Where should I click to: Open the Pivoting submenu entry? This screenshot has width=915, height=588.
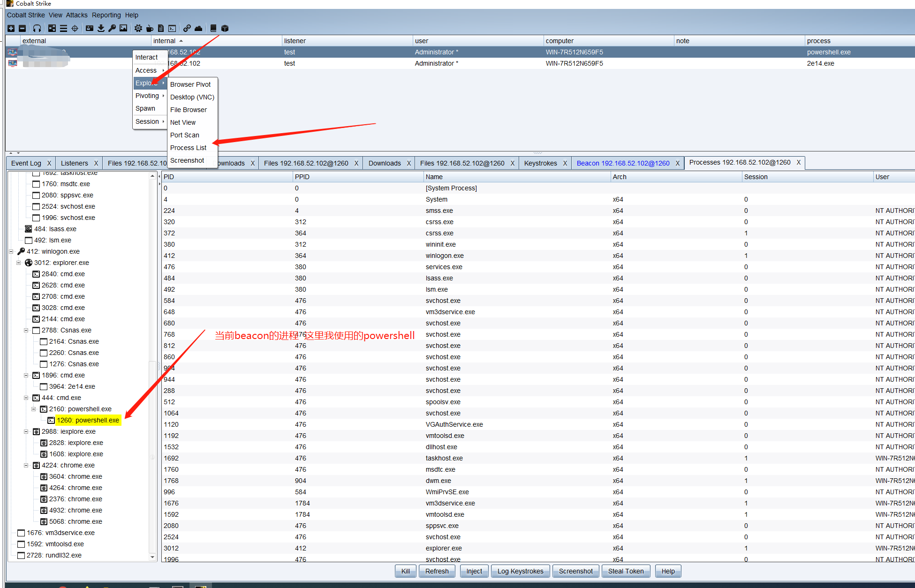tap(150, 96)
